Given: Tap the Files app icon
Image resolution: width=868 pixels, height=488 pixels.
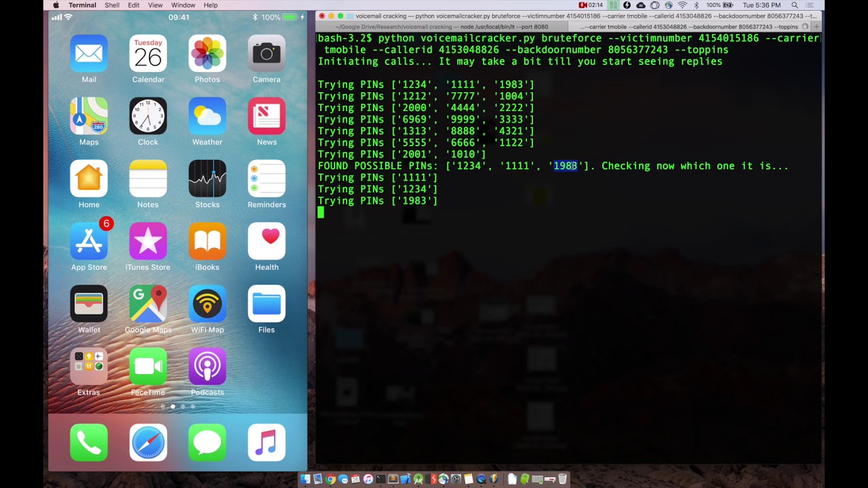Looking at the screenshot, I should [267, 304].
